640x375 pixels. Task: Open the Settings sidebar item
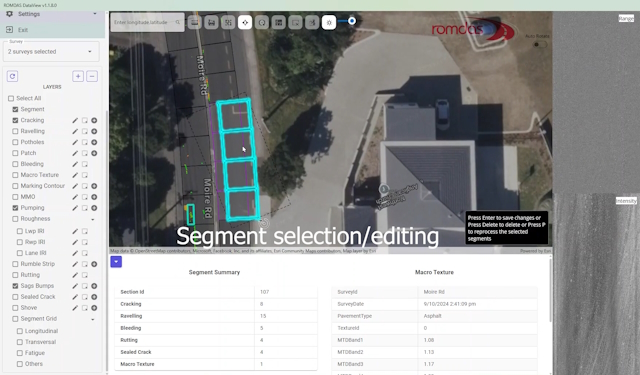click(29, 14)
